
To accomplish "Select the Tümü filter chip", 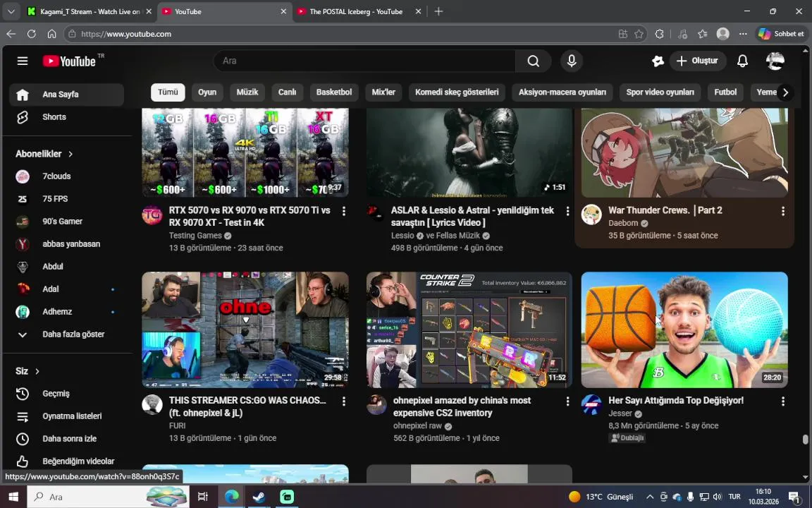I will [168, 92].
